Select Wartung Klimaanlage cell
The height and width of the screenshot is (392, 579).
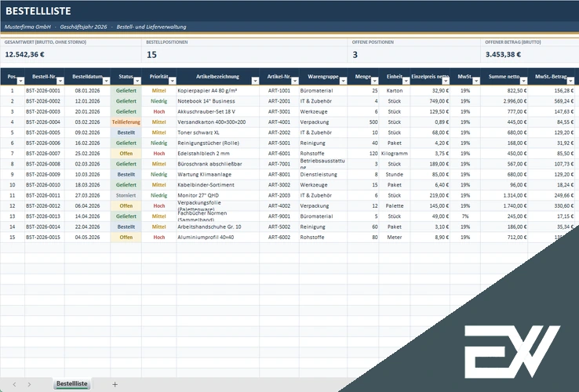(218, 174)
